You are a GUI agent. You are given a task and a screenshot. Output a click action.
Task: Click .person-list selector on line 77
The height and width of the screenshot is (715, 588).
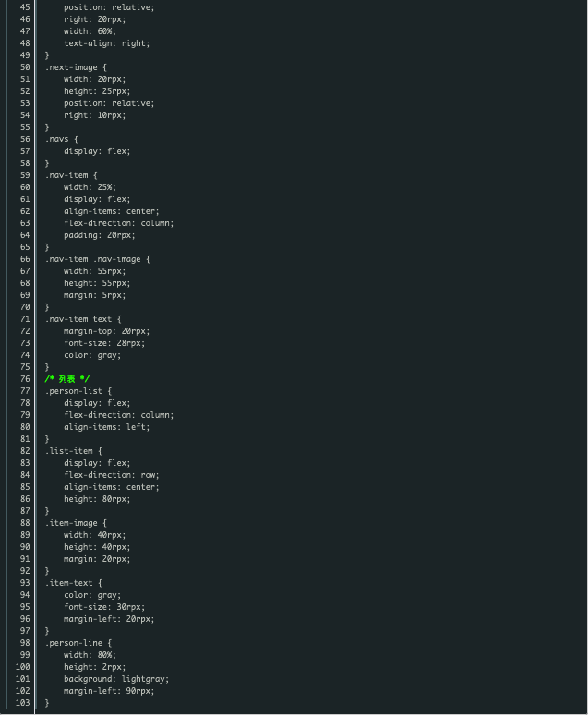tap(74, 391)
